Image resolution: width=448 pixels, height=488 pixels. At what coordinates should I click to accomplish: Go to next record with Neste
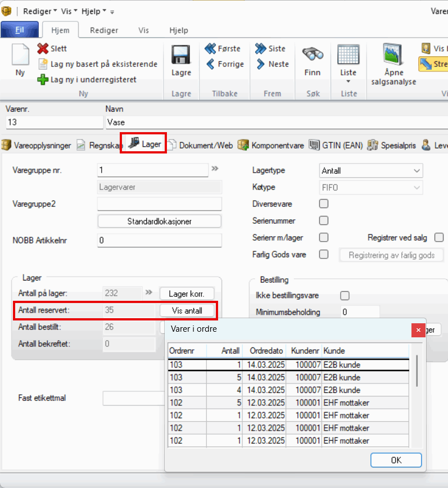[261, 64]
